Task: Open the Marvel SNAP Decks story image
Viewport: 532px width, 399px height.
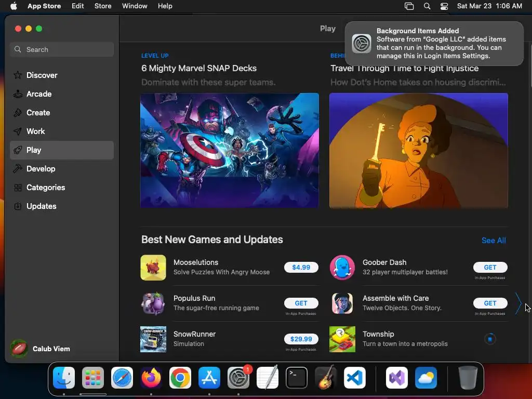Action: (x=230, y=150)
